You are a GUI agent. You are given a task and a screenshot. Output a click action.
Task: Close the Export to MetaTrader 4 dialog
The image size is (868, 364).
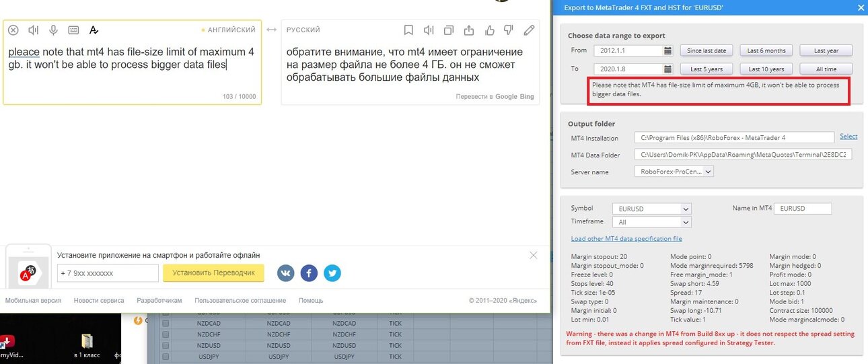860,8
